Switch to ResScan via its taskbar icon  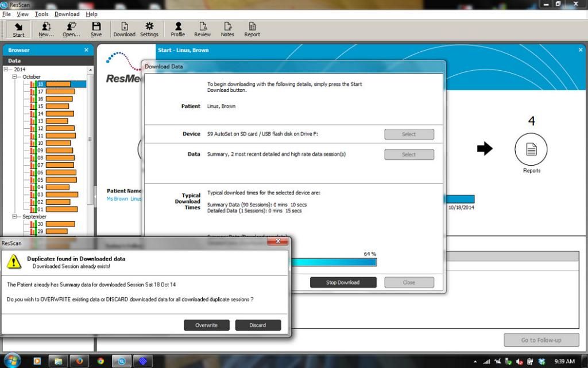122,361
